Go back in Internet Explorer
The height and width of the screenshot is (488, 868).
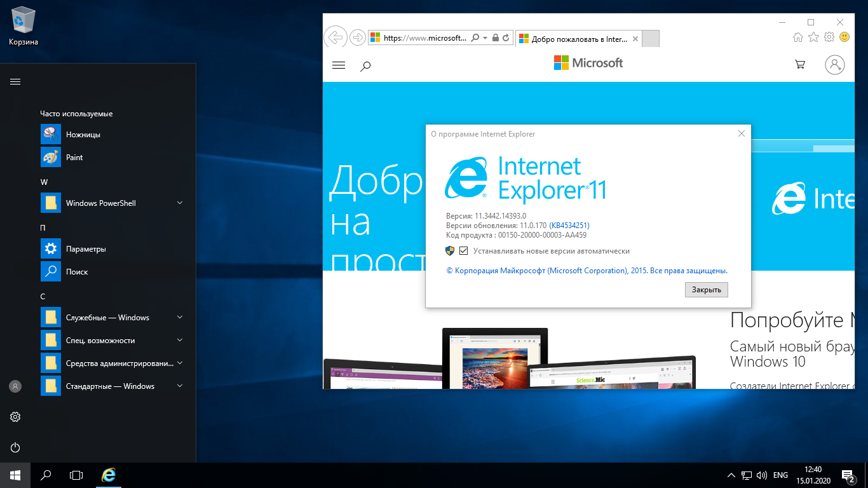pos(335,37)
